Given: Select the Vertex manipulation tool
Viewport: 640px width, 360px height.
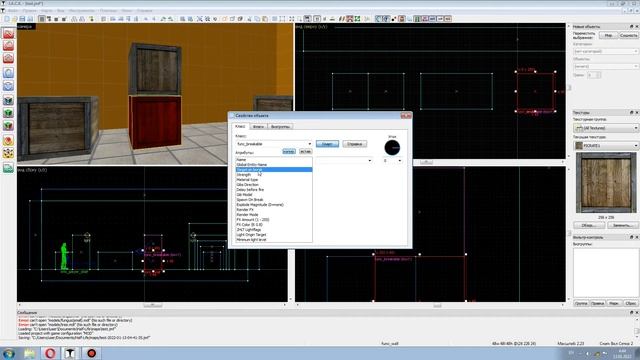Looking at the screenshot, I should [x=8, y=153].
